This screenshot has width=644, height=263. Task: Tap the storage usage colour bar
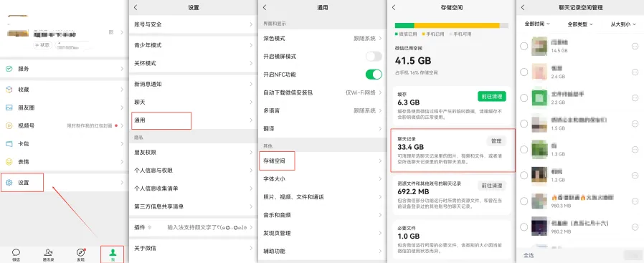[451, 25]
